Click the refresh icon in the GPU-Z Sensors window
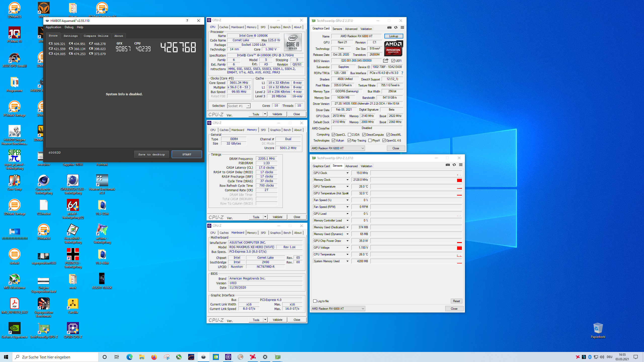Screen dimensions: 644x362 tap(454, 165)
